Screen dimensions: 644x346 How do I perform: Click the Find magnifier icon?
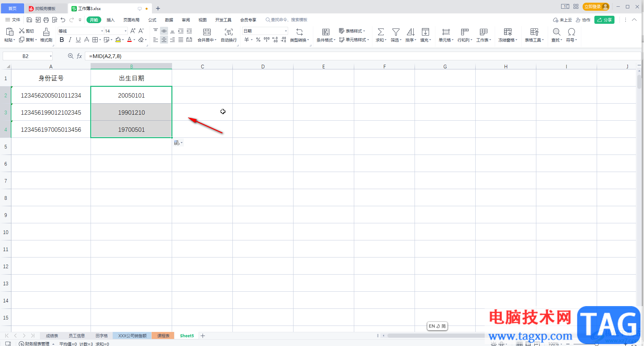point(556,32)
